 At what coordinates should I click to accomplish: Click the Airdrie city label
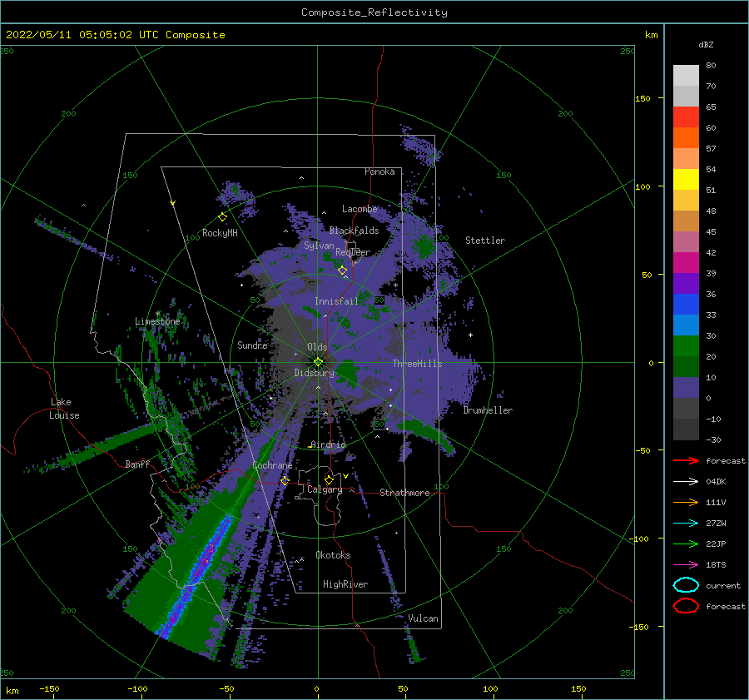click(x=328, y=444)
